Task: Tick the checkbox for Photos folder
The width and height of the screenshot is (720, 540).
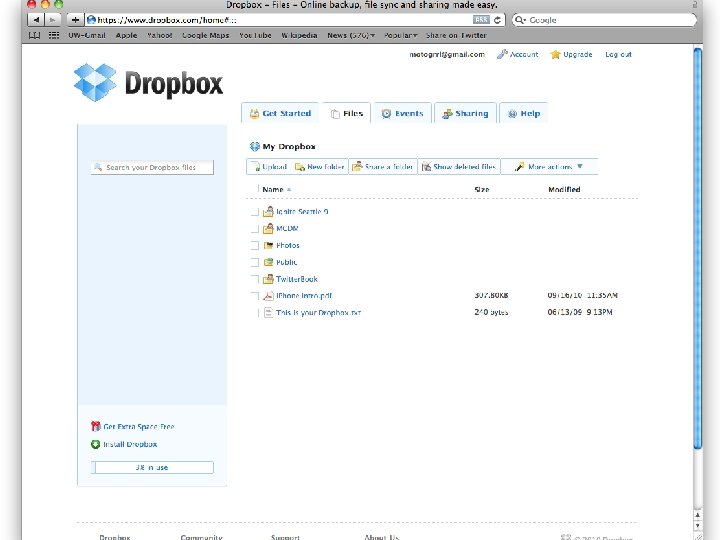Action: 254,245
